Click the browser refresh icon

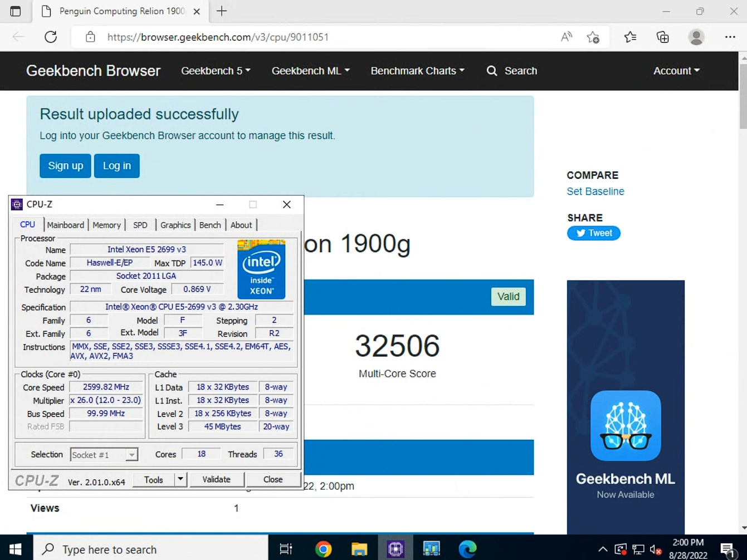coord(51,37)
